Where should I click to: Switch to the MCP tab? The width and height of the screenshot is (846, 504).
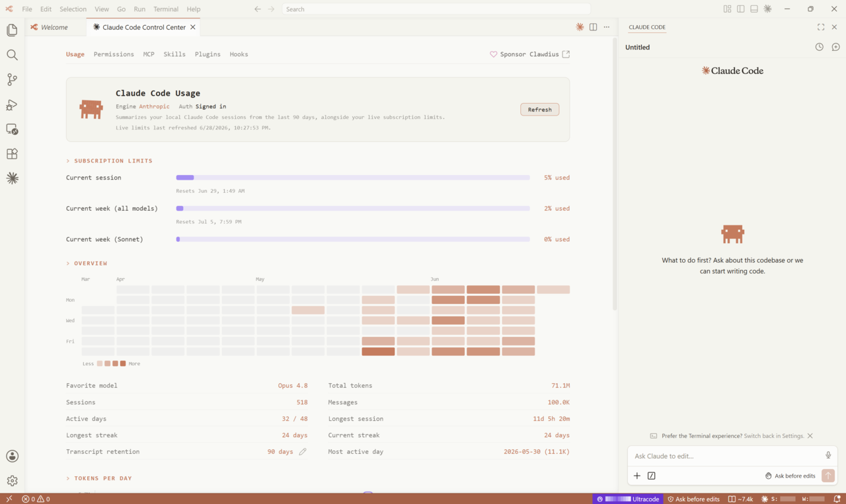(x=149, y=54)
